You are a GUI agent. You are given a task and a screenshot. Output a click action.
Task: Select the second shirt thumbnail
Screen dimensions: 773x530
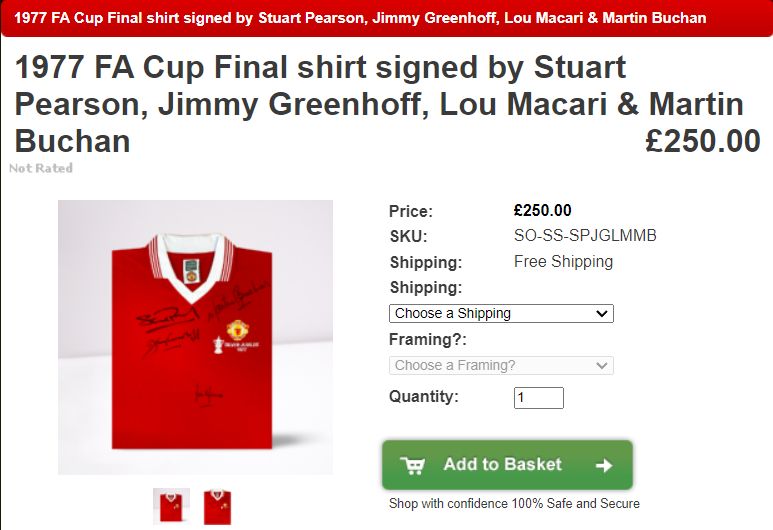[x=217, y=506]
